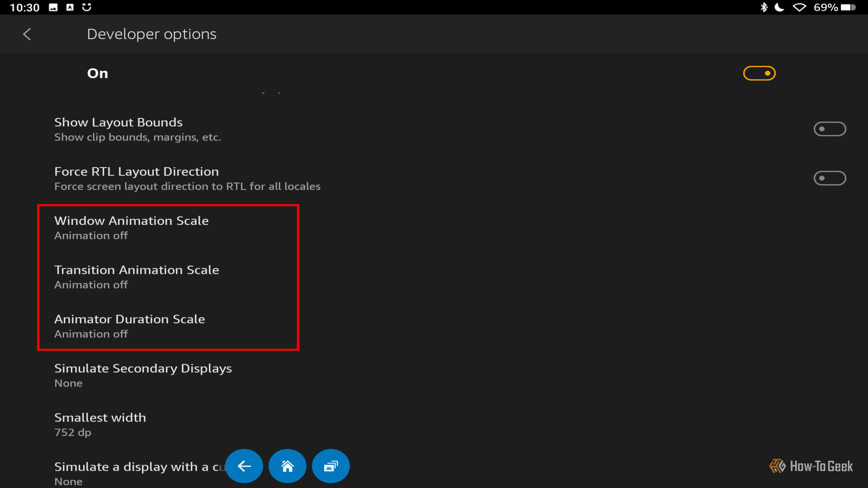
Task: Tap the Bluetooth status bar icon
Action: coord(764,7)
